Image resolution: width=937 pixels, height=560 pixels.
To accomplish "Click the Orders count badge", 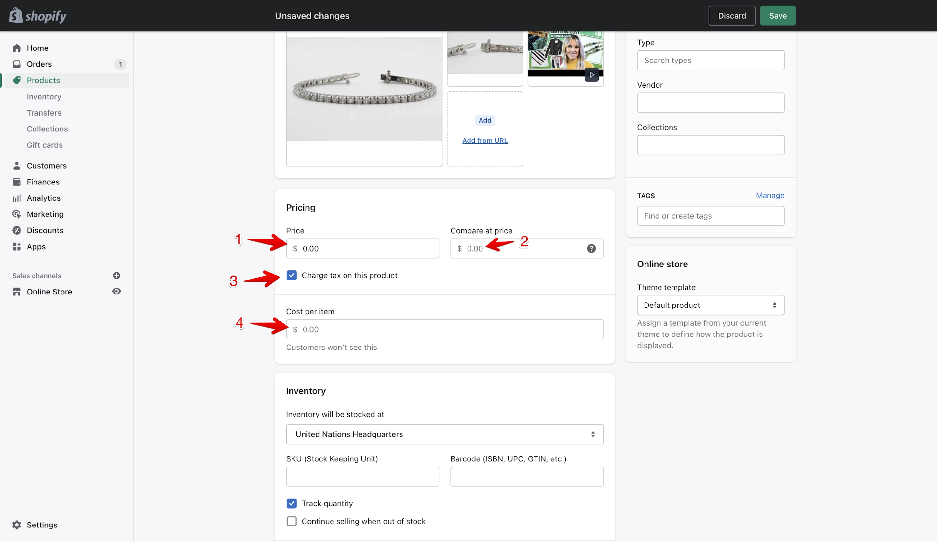I will (x=120, y=64).
